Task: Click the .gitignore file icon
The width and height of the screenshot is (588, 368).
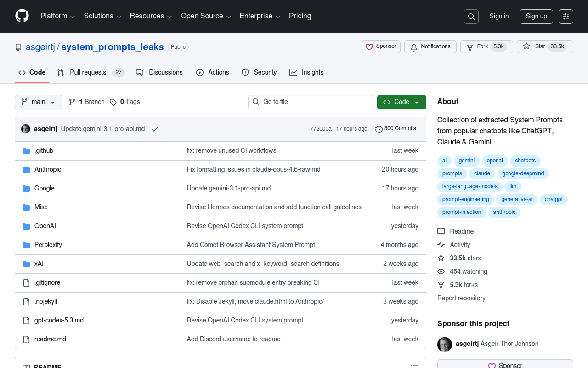Action: 26,283
